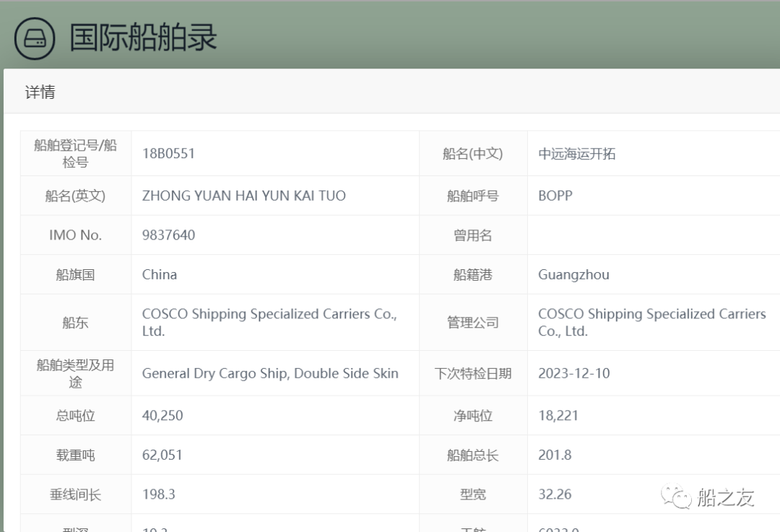Click the 净吨位 label

click(472, 415)
